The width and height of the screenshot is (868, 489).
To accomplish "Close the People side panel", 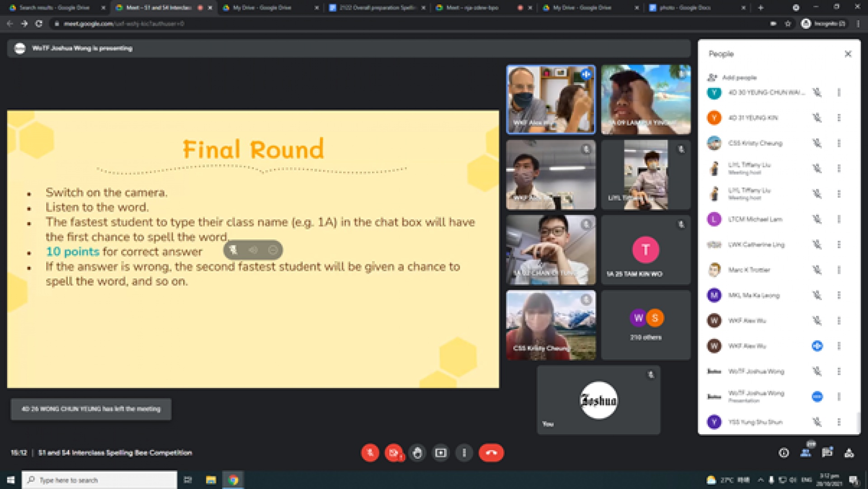I will 848,54.
